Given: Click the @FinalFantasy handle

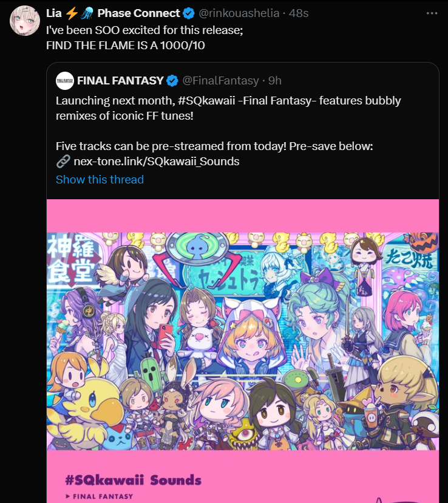Looking at the screenshot, I should click(220, 81).
